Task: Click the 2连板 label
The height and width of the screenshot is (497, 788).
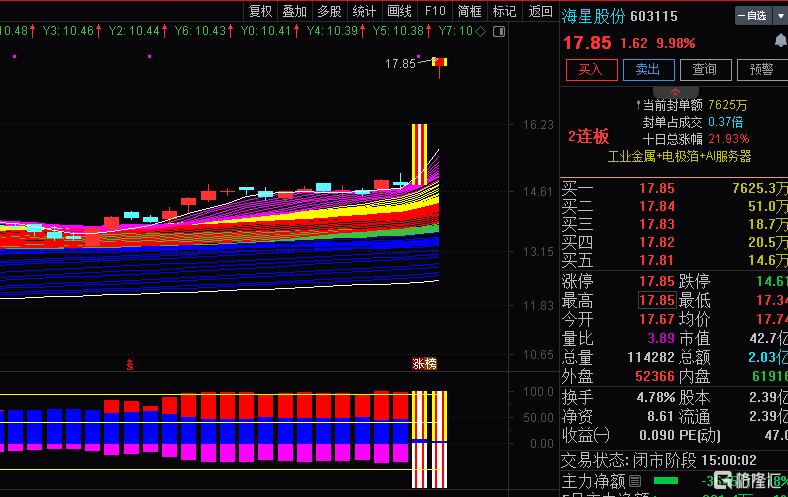Action: coord(588,137)
